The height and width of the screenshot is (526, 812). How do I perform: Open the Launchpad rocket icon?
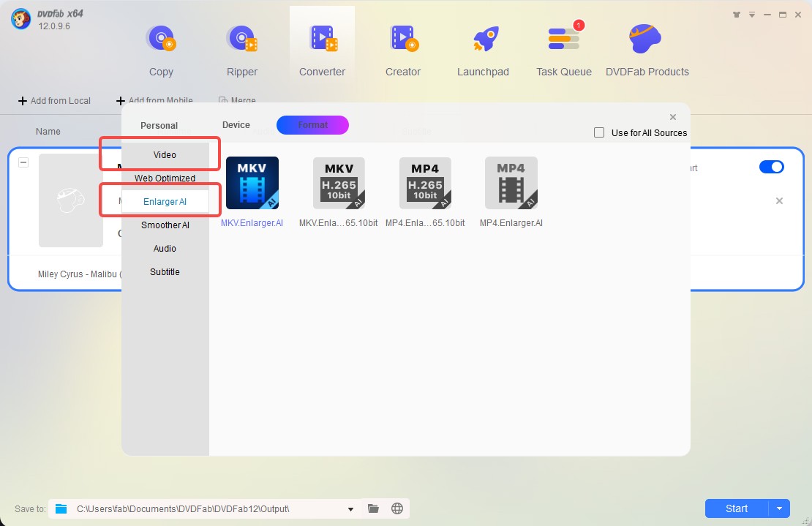click(485, 39)
